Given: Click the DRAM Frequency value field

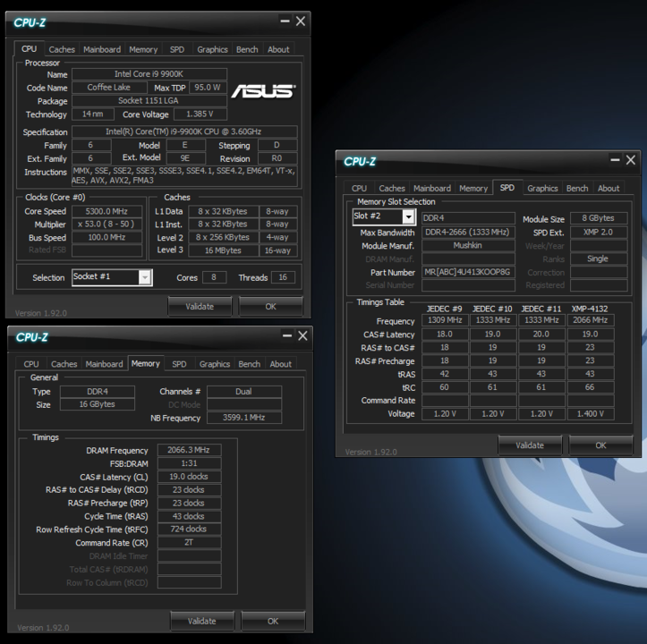Looking at the screenshot, I should tap(189, 450).
